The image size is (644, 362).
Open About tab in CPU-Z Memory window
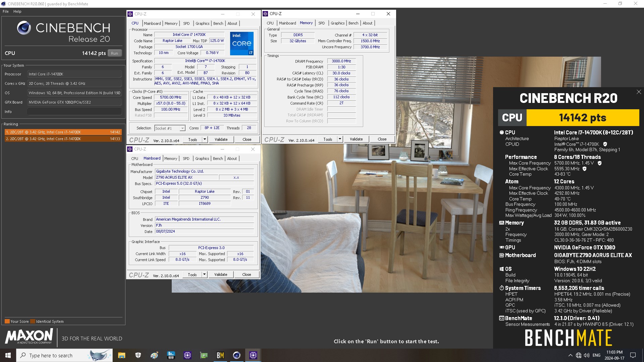(x=368, y=23)
